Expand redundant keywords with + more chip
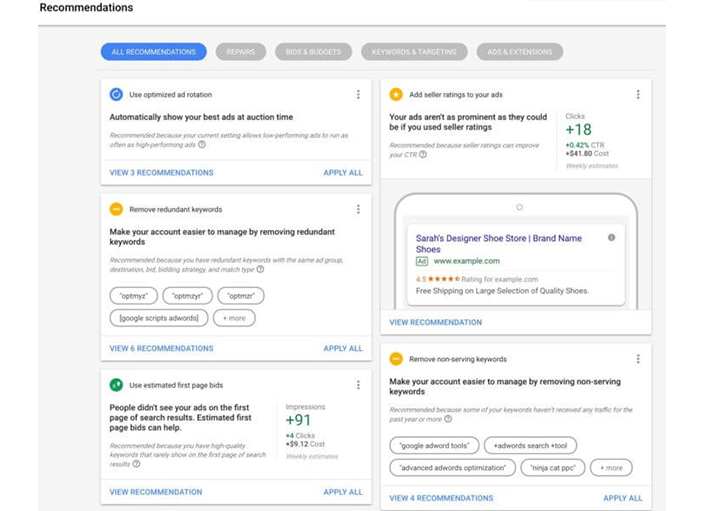This screenshot has width=704, height=511. 234,318
